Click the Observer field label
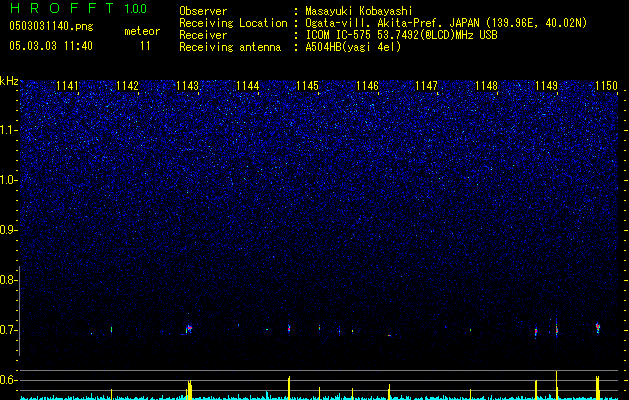Image resolution: width=629 pixels, height=400 pixels. (203, 11)
